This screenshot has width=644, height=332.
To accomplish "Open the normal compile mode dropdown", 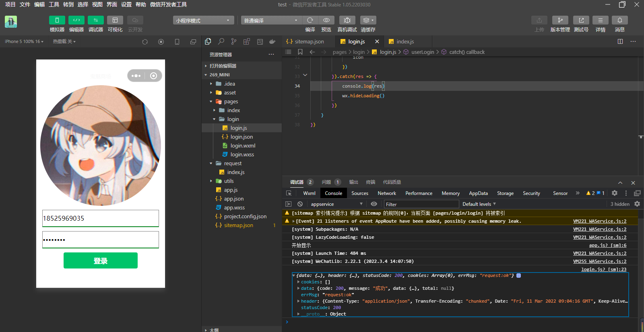I will tap(272, 20).
